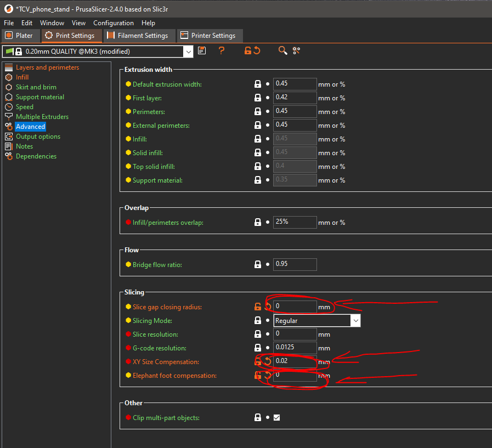Click the Default extrusion width input field

tap(295, 84)
